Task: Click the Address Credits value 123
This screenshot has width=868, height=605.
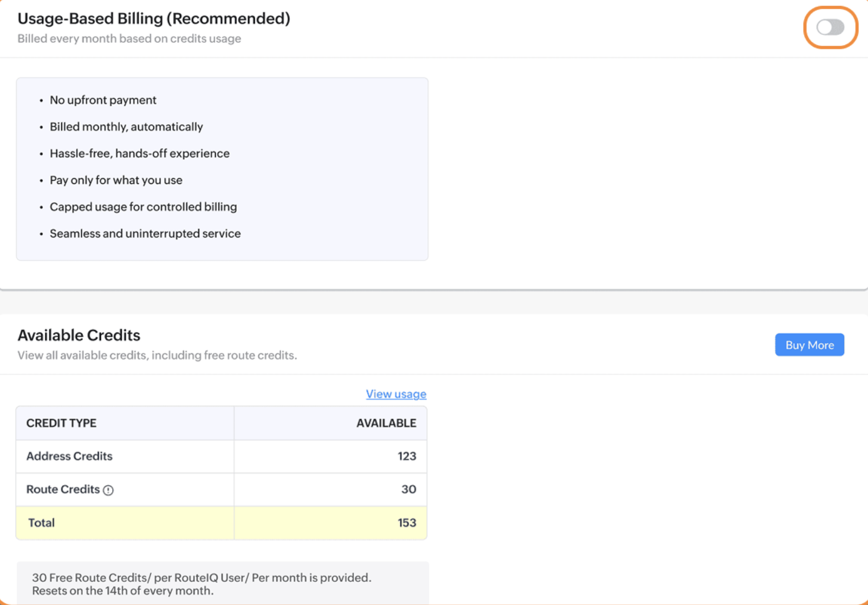Action: pyautogui.click(x=407, y=456)
